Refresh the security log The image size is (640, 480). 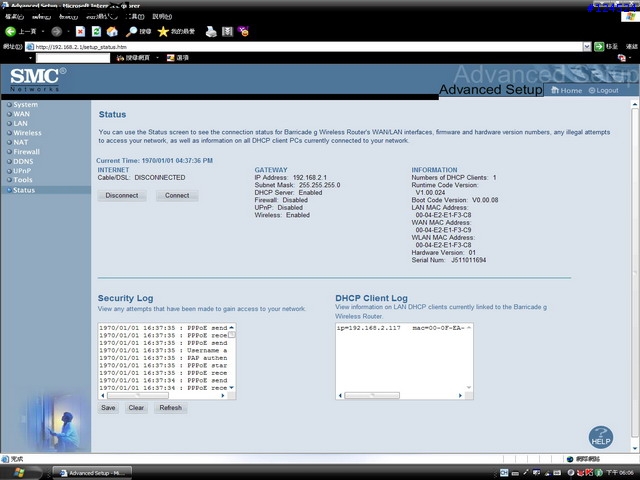point(171,408)
